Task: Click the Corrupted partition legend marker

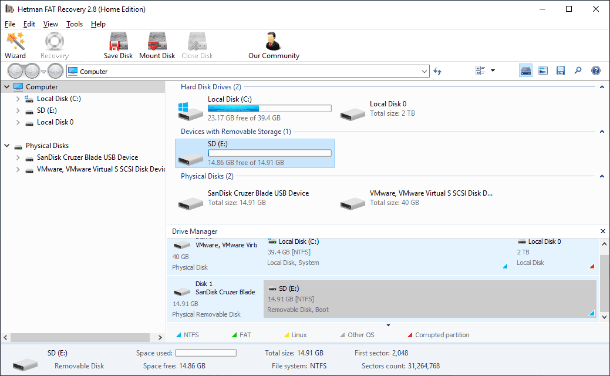Action: pos(410,334)
